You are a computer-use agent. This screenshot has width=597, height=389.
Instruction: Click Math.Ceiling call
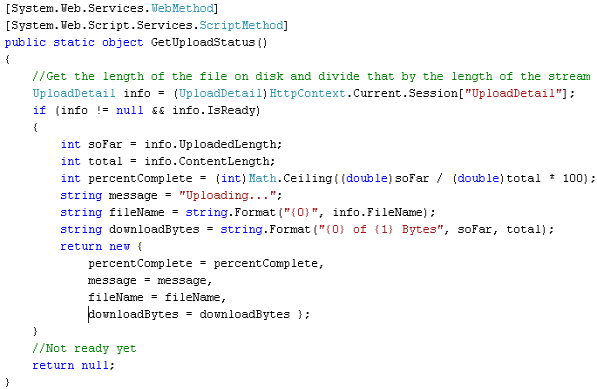click(290, 179)
